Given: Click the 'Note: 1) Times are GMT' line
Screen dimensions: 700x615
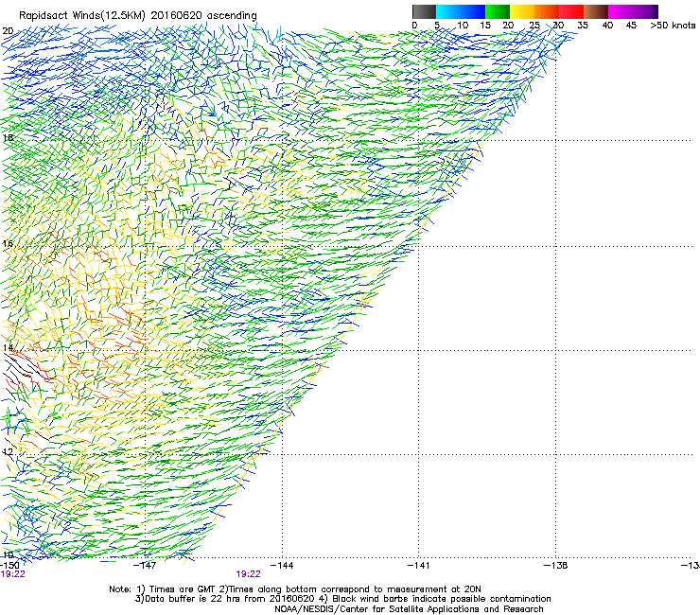Looking at the screenshot, I should point(295,589).
